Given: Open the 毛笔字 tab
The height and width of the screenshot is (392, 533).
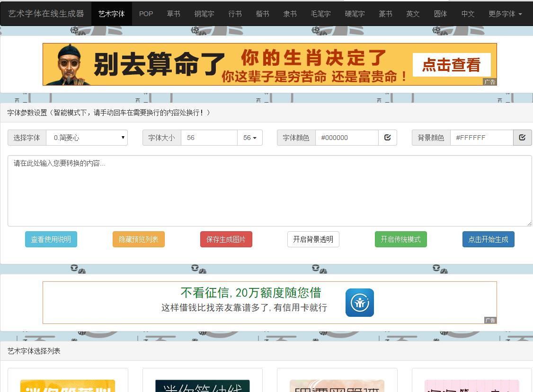Looking at the screenshot, I should (x=320, y=14).
